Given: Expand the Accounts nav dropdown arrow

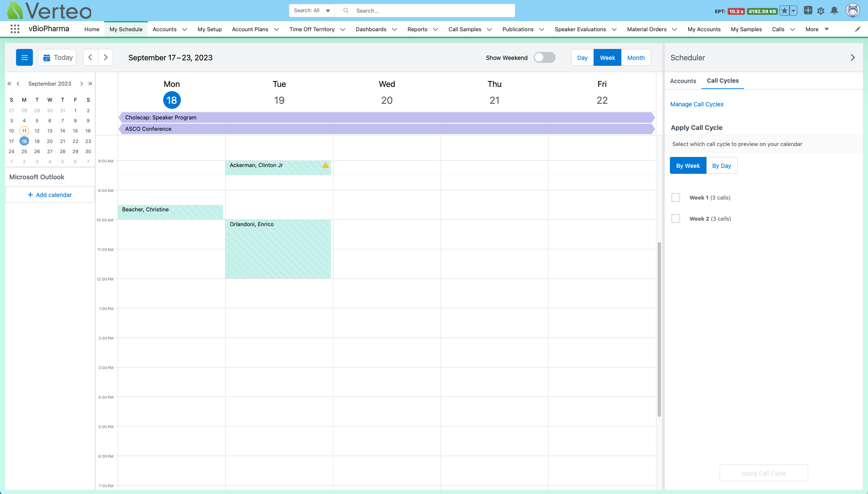Looking at the screenshot, I should click(185, 30).
